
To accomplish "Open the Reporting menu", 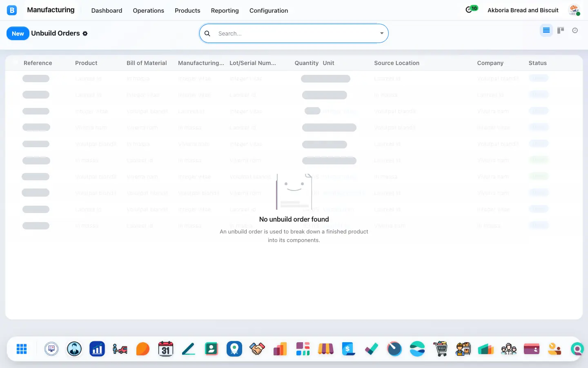I will (x=225, y=11).
